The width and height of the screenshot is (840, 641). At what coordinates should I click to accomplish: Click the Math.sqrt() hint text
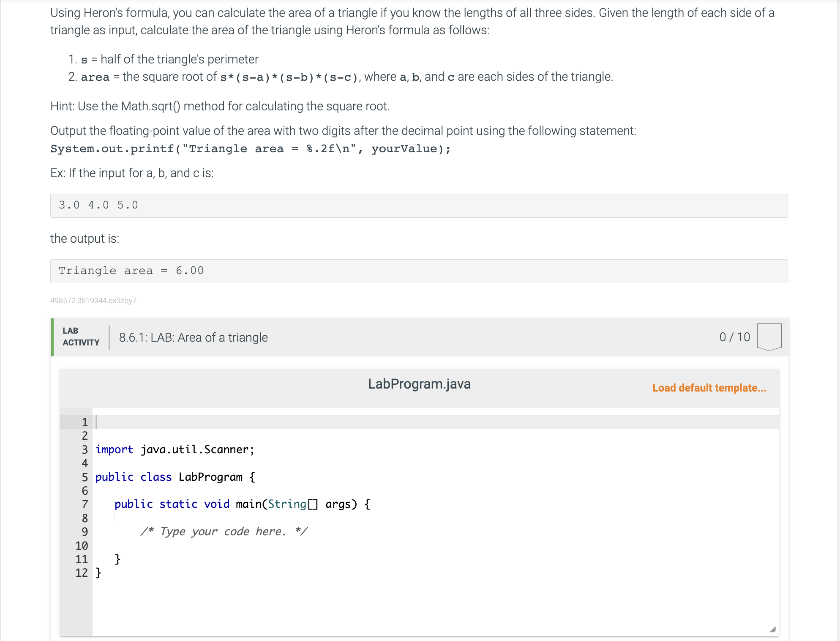(x=220, y=106)
